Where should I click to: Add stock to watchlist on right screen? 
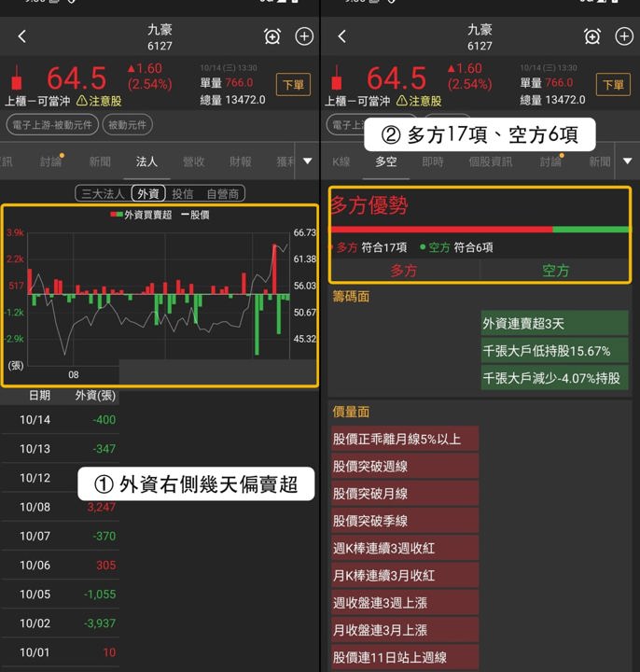point(624,36)
